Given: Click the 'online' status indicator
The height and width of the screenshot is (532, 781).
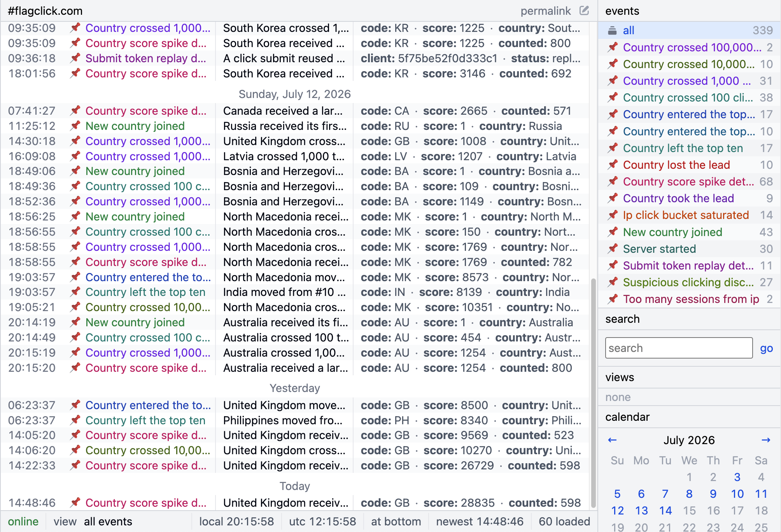Looking at the screenshot, I should point(23,521).
